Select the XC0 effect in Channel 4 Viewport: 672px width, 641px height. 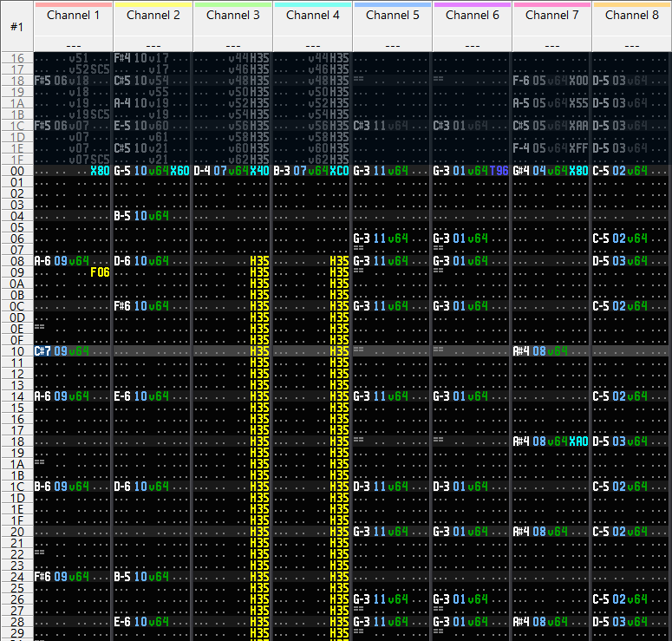point(339,171)
